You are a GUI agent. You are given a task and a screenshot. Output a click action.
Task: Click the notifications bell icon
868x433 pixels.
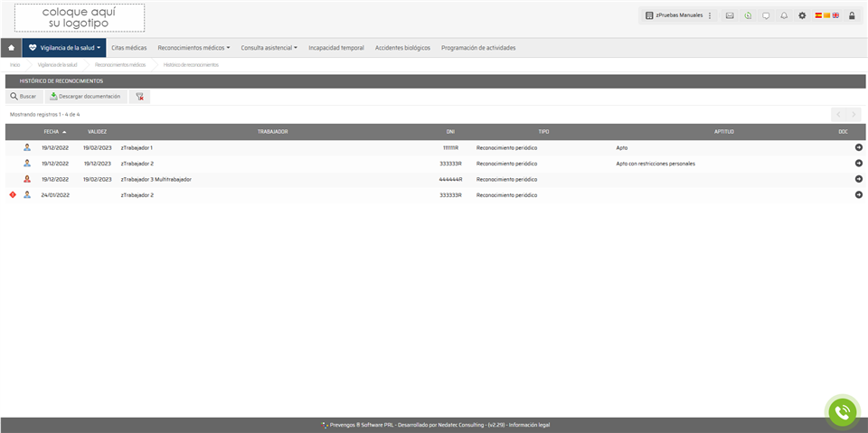[x=784, y=15]
